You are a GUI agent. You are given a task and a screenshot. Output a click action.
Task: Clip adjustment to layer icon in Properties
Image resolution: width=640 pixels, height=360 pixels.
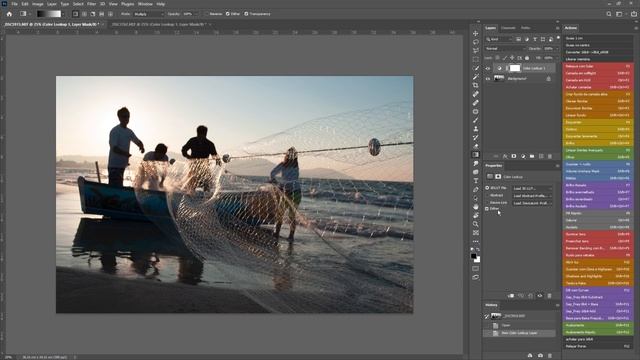click(x=511, y=296)
